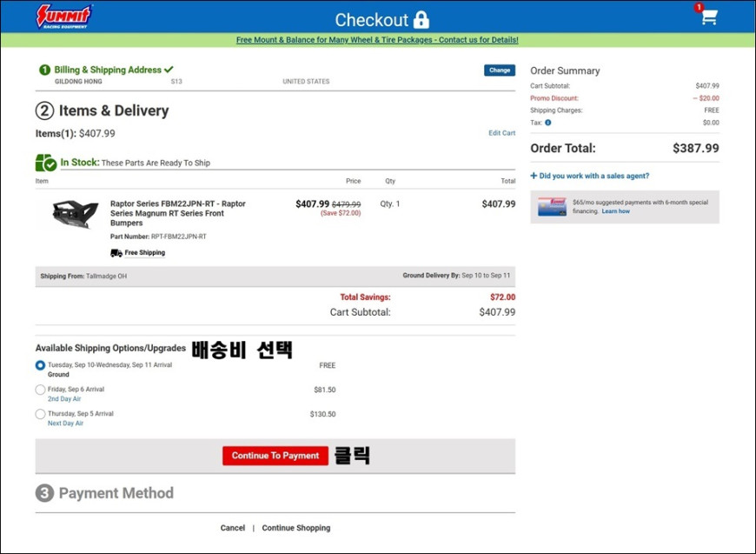Select Next Day Air shipping option
Viewport: 756px width, 554px height.
41,414
